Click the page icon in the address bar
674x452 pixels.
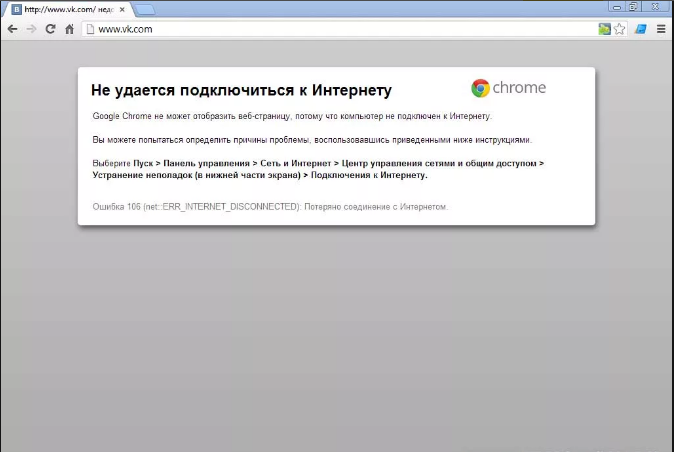tap(90, 29)
